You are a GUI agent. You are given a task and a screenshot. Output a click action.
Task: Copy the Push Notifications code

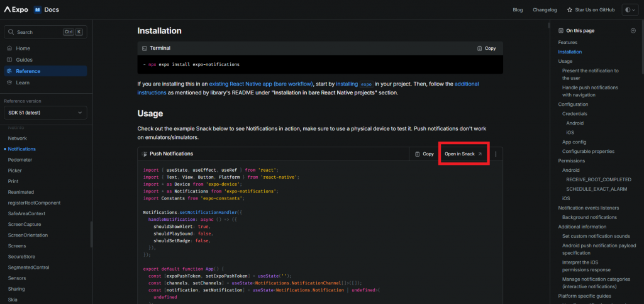[425, 154]
